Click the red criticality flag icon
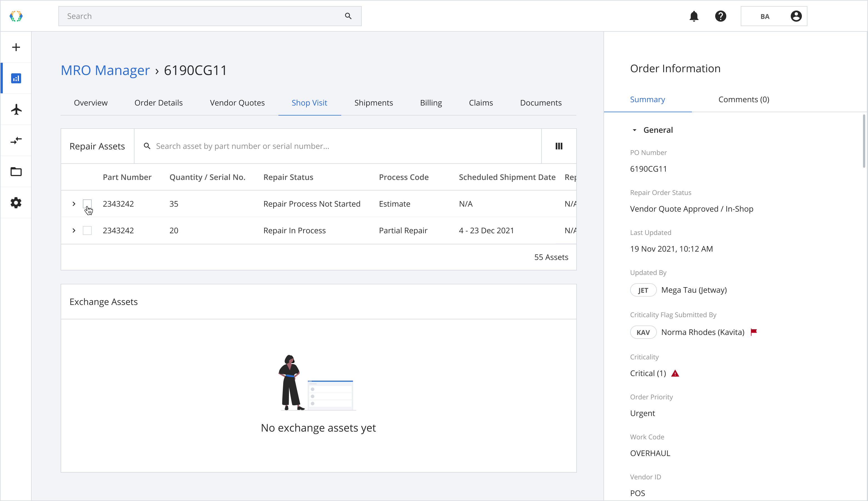 click(754, 332)
